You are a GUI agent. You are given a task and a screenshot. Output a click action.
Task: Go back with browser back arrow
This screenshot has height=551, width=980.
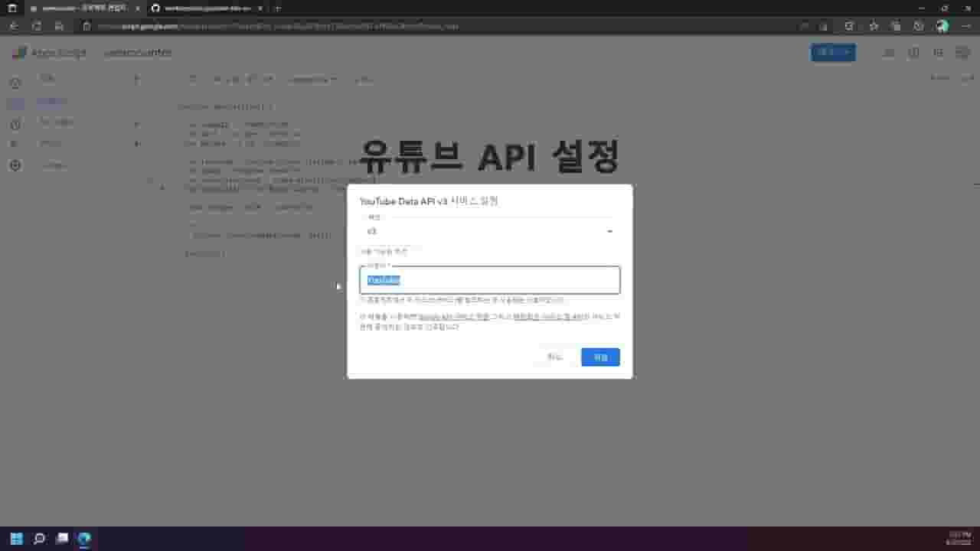14,26
